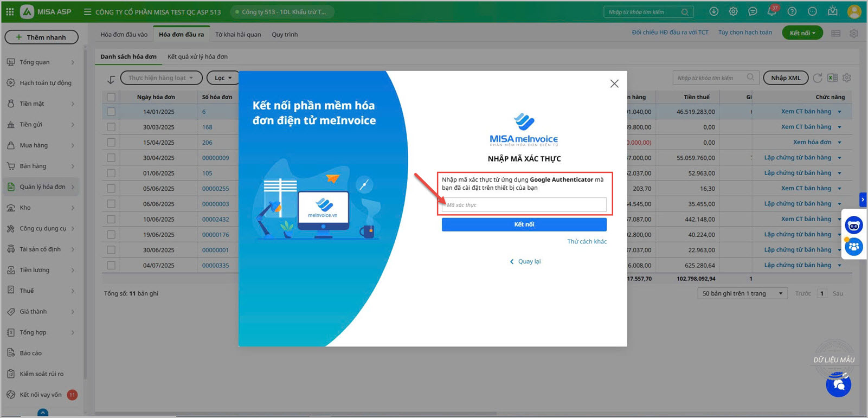Open Kết quả xử lý hóa đơn tab
Screen dimensions: 868x418
[x=197, y=56]
